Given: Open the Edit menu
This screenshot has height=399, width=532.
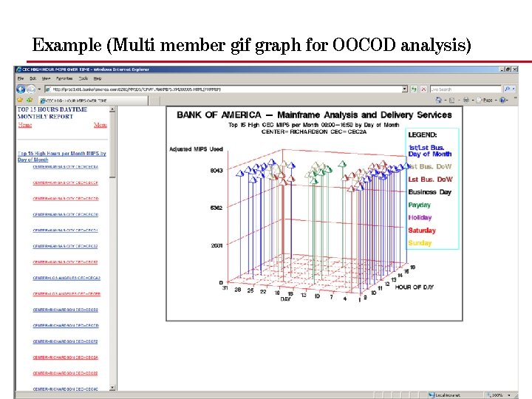Looking at the screenshot, I should click(x=33, y=78).
